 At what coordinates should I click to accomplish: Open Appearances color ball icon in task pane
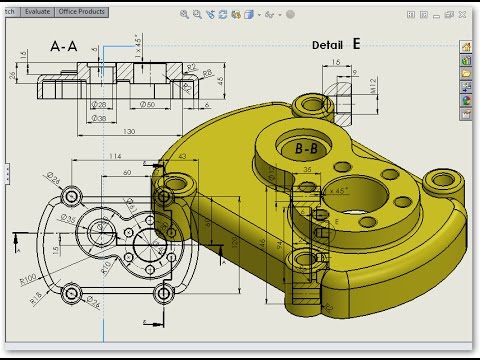click(466, 100)
